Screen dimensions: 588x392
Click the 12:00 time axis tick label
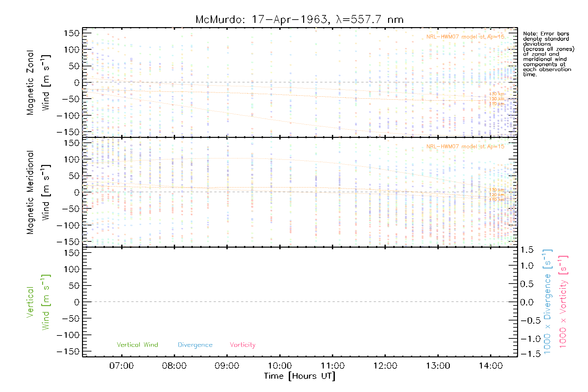pos(385,366)
